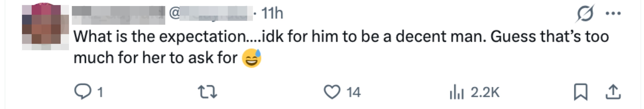The image size is (644, 109).
Task: Click the blurred display name link
Action: (118, 15)
